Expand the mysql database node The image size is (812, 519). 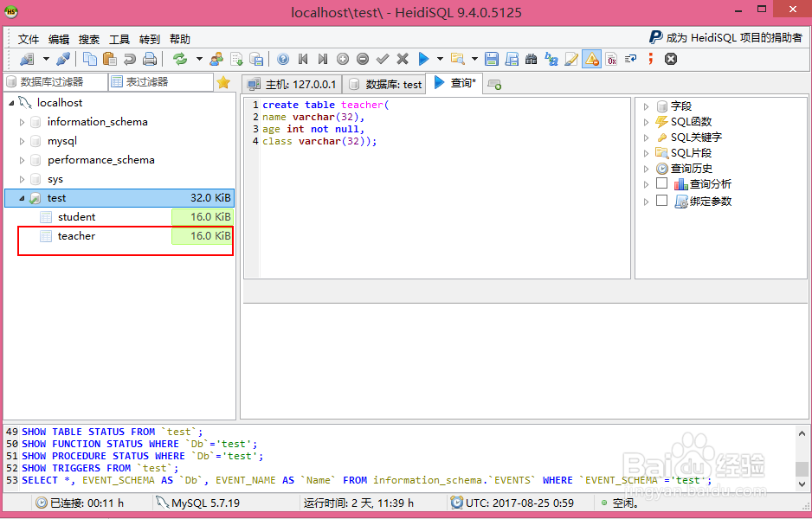tap(22, 141)
